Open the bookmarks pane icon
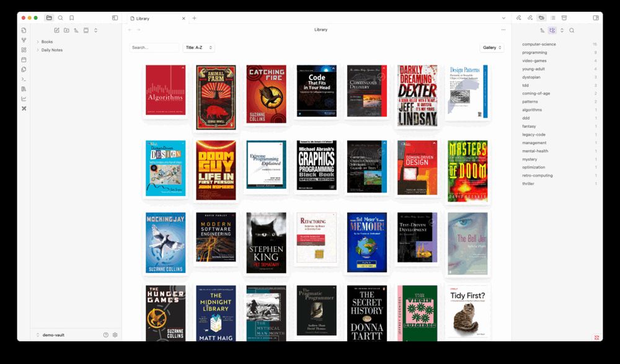Viewport: 620px width, 364px height. (x=71, y=18)
